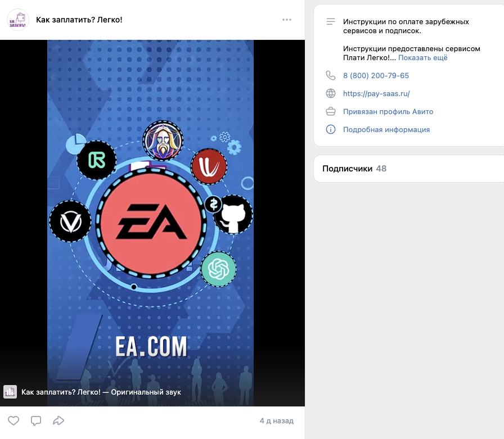
Task: Click the briefcase icon for Avito profile
Action: coord(331,111)
